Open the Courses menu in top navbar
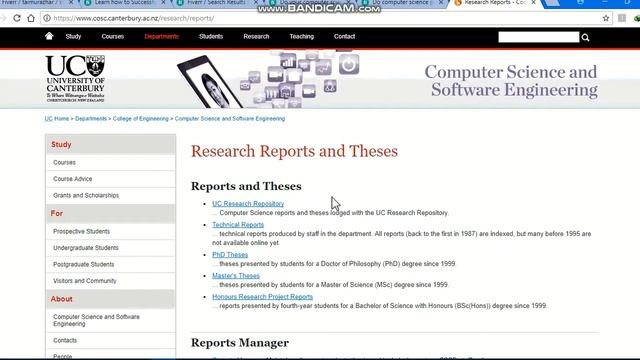 pos(113,36)
